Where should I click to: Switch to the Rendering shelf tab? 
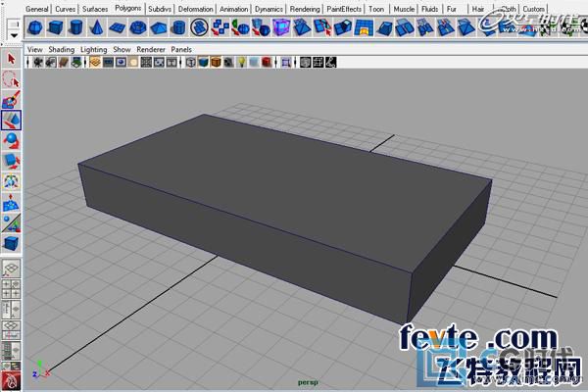(x=305, y=9)
